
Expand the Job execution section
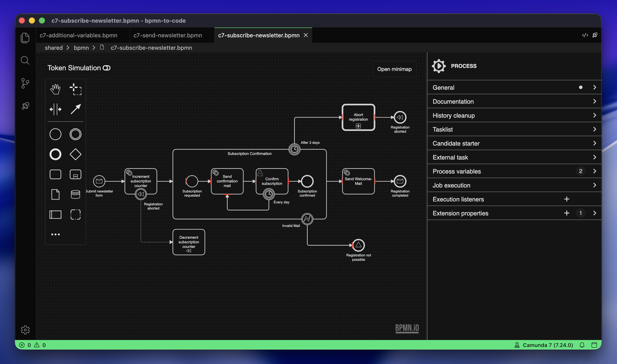(x=514, y=185)
